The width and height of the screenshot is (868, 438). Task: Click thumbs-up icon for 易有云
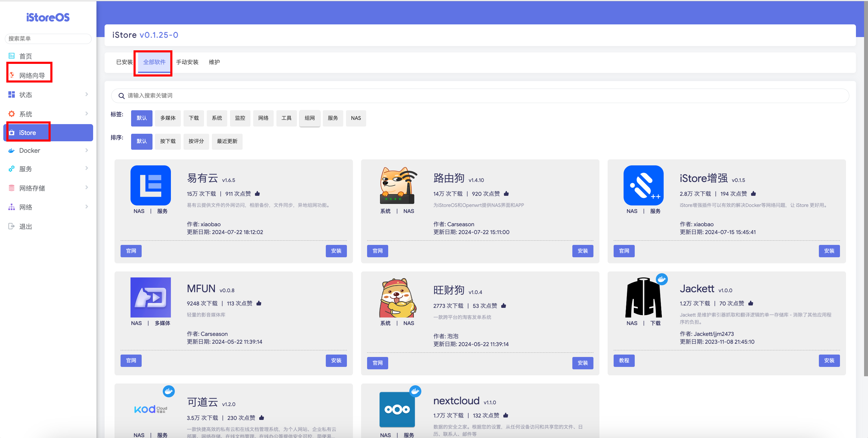pyautogui.click(x=257, y=194)
